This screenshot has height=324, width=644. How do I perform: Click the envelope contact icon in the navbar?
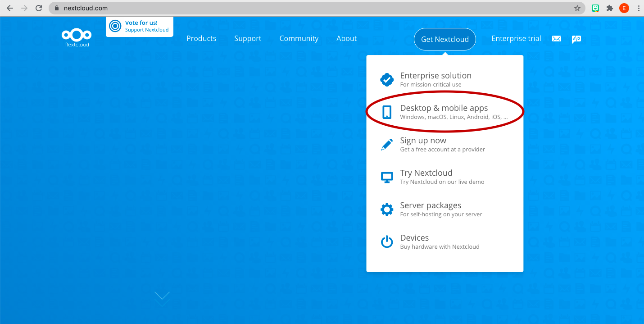pos(557,39)
